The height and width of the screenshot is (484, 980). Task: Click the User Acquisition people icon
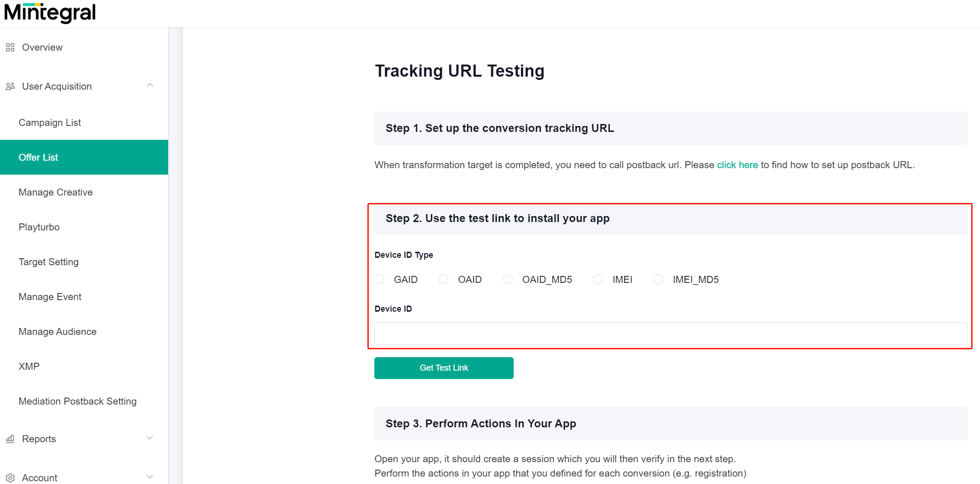tap(10, 86)
